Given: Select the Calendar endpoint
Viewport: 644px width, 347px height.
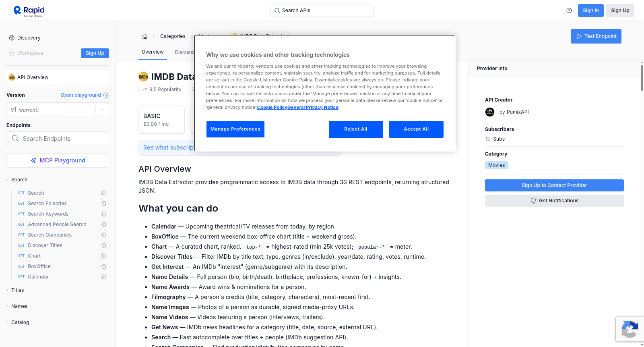Looking at the screenshot, I should (38, 277).
